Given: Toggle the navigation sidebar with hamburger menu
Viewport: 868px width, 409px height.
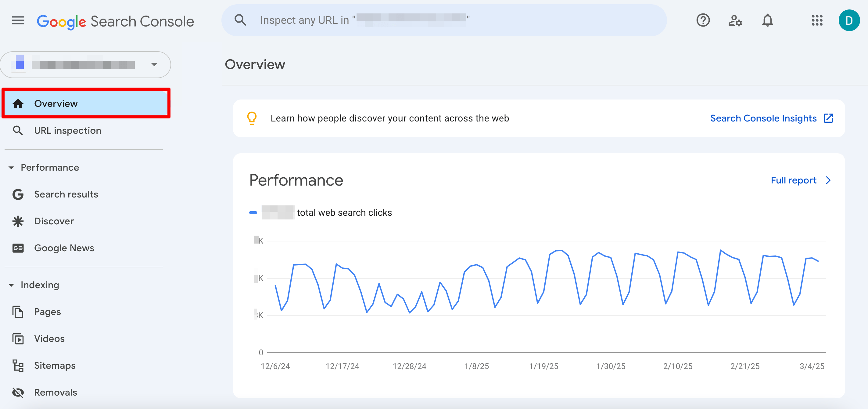Looking at the screenshot, I should click(x=17, y=20).
